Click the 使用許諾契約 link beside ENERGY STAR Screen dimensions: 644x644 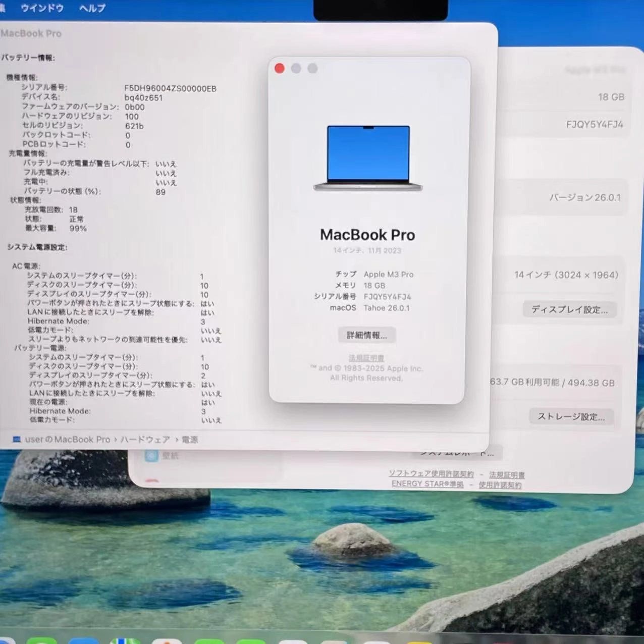click(500, 485)
